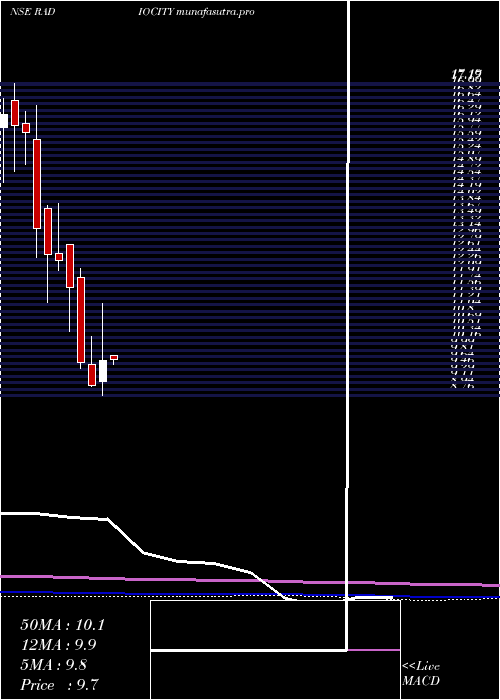Click the pink 50MA moving average line
Viewport: 500px width, 700px height.
(x=250, y=581)
